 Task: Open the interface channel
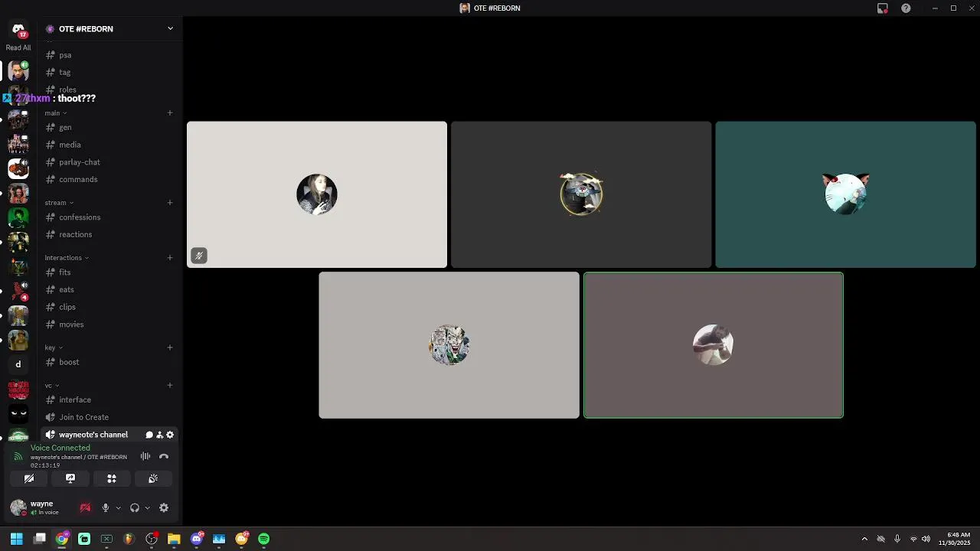[x=110, y=399]
